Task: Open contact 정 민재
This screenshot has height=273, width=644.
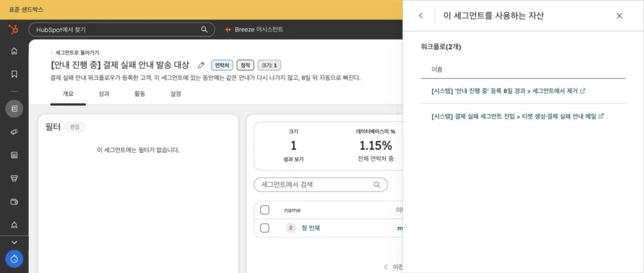Action: pyautogui.click(x=311, y=228)
